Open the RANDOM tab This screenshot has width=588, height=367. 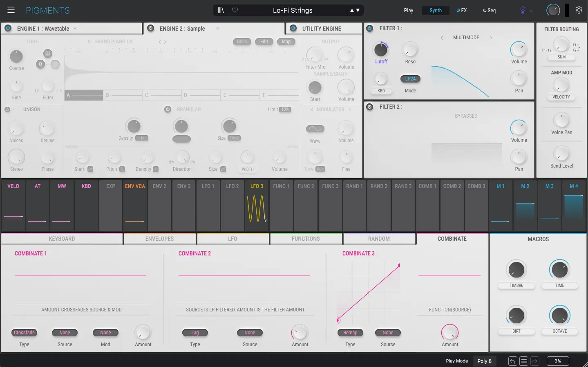pyautogui.click(x=379, y=239)
